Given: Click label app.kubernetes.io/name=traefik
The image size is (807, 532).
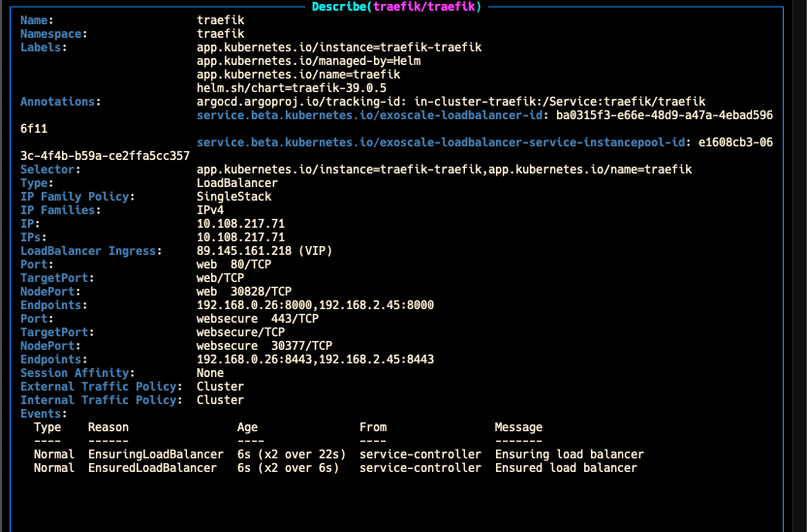Looking at the screenshot, I should [x=298, y=75].
